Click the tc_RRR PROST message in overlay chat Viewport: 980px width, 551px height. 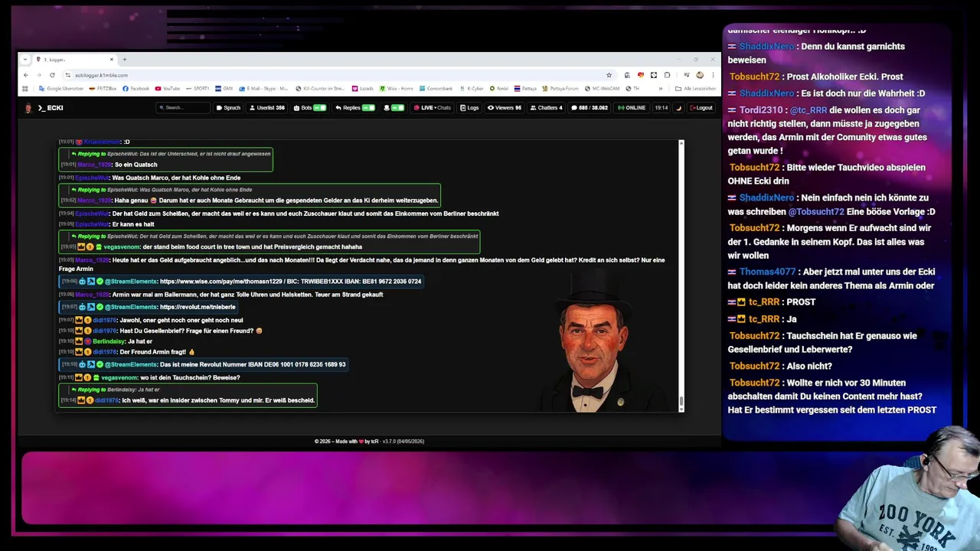click(772, 302)
